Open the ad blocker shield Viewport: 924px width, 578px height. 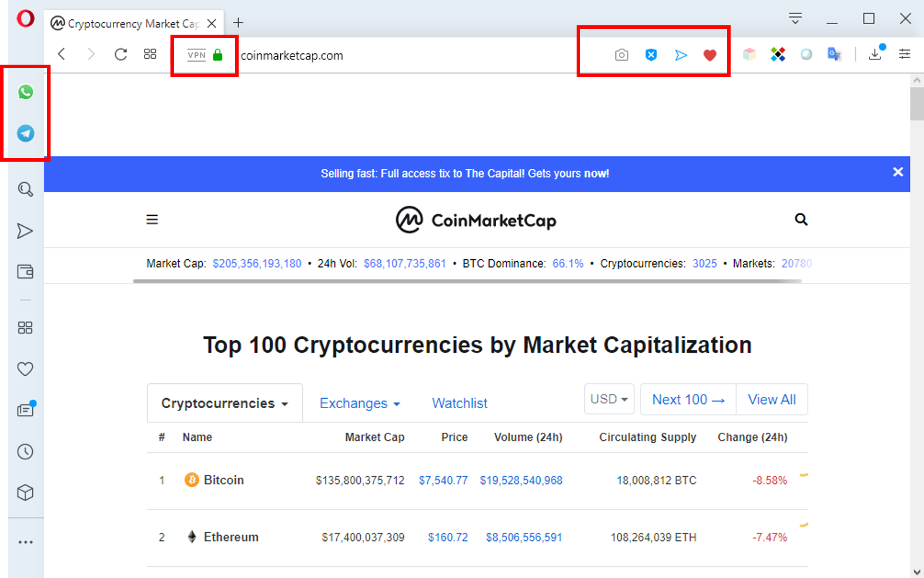click(x=651, y=55)
